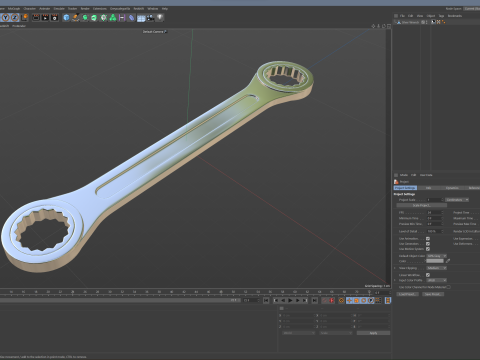Open the Default Object Color dropdown
Image resolution: width=480 pixels, height=360 pixels.
point(437,256)
